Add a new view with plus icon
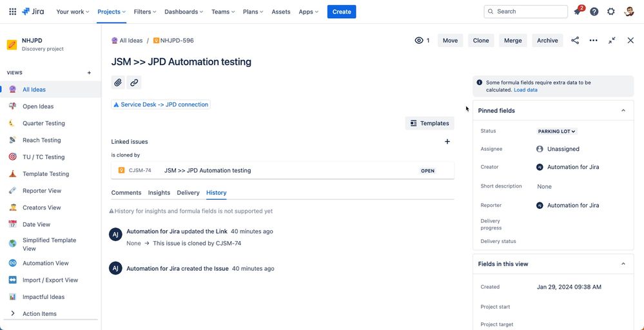This screenshot has height=330, width=644. click(89, 73)
